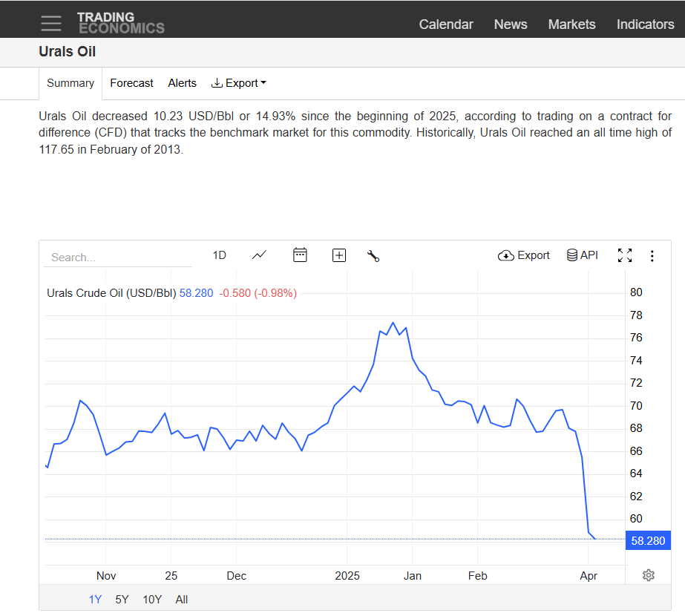Click the Trading Economics logo
This screenshot has height=616, width=685.
click(121, 23)
